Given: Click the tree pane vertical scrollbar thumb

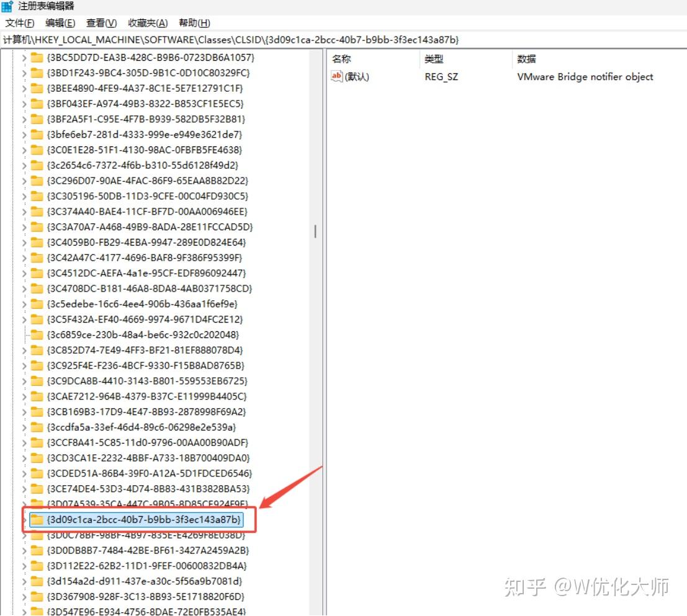Looking at the screenshot, I should [x=315, y=231].
